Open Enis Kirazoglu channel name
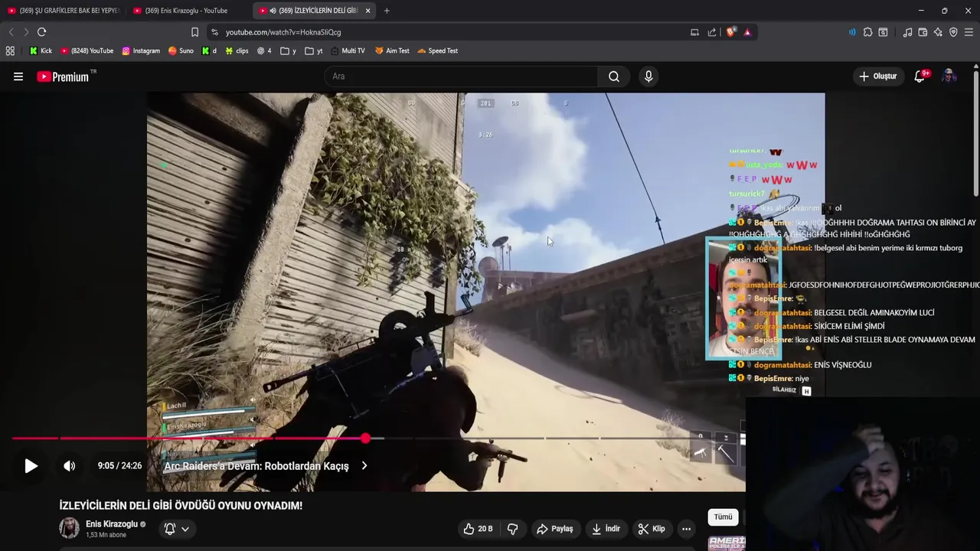This screenshot has width=980, height=551. (x=112, y=524)
